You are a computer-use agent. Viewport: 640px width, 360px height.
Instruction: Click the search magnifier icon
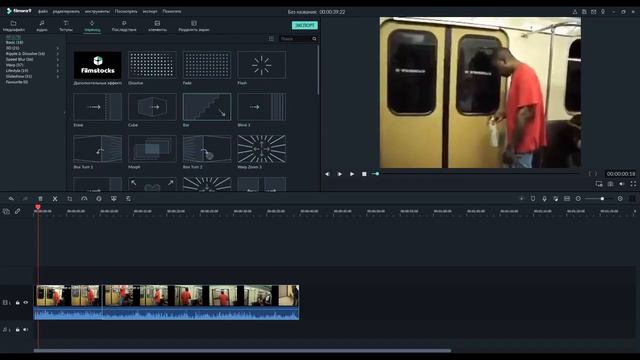tap(314, 39)
